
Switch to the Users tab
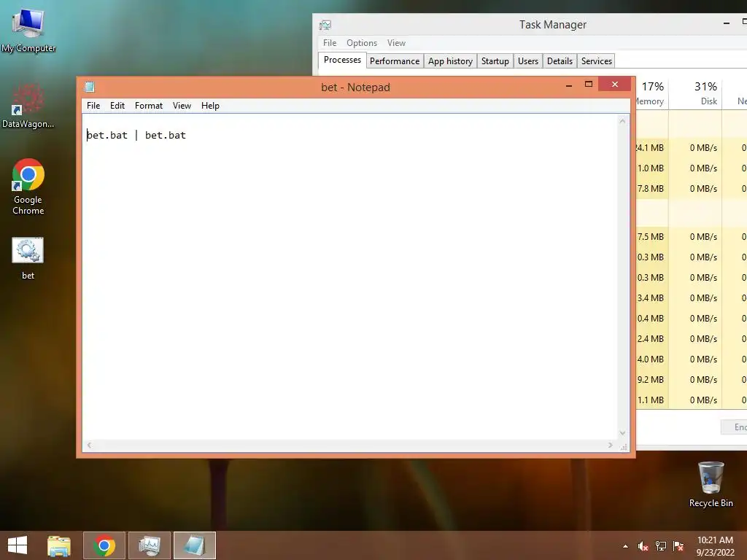(528, 61)
